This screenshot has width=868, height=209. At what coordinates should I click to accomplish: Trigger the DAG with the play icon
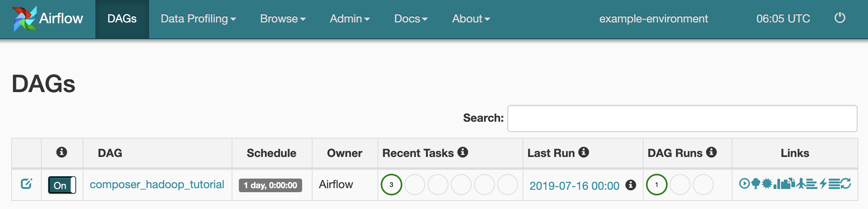(x=744, y=184)
